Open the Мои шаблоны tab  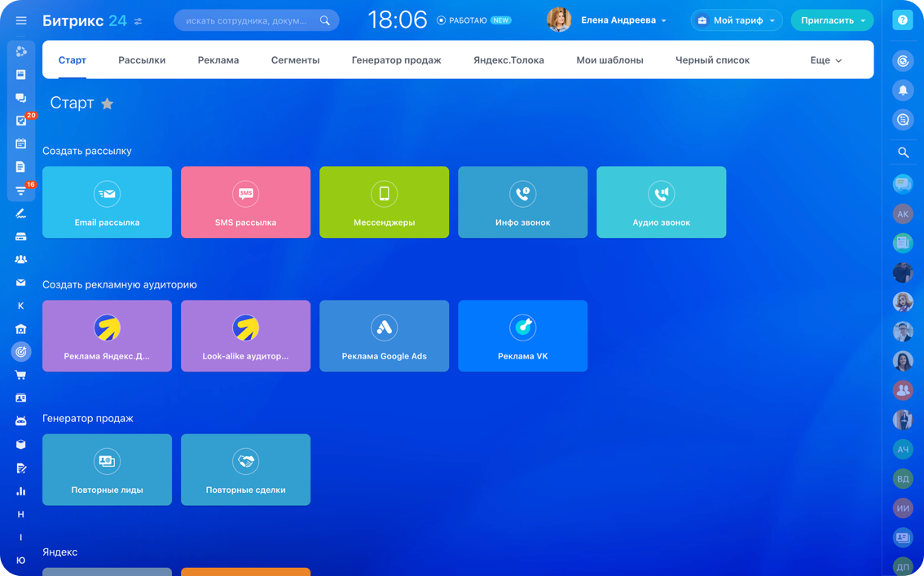[x=610, y=60]
